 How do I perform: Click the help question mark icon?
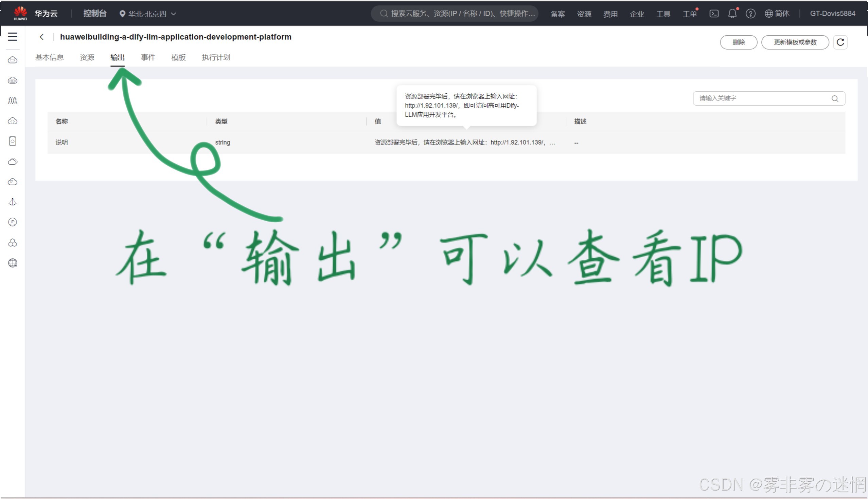[x=750, y=14]
